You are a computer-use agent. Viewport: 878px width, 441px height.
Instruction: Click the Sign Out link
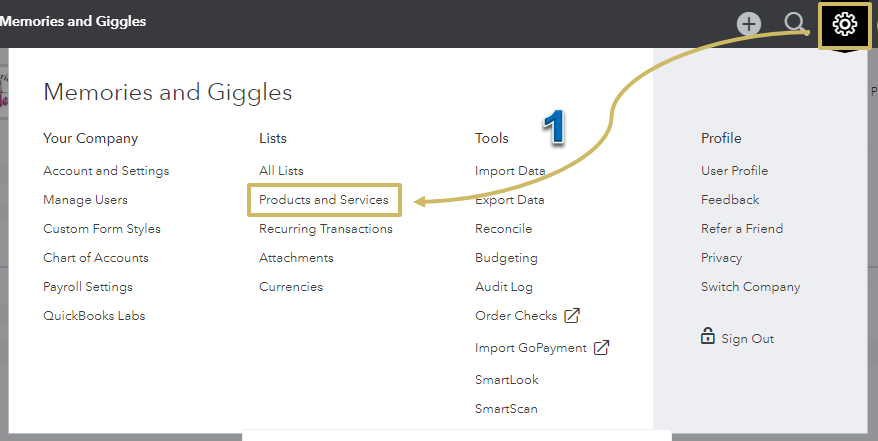tap(748, 339)
